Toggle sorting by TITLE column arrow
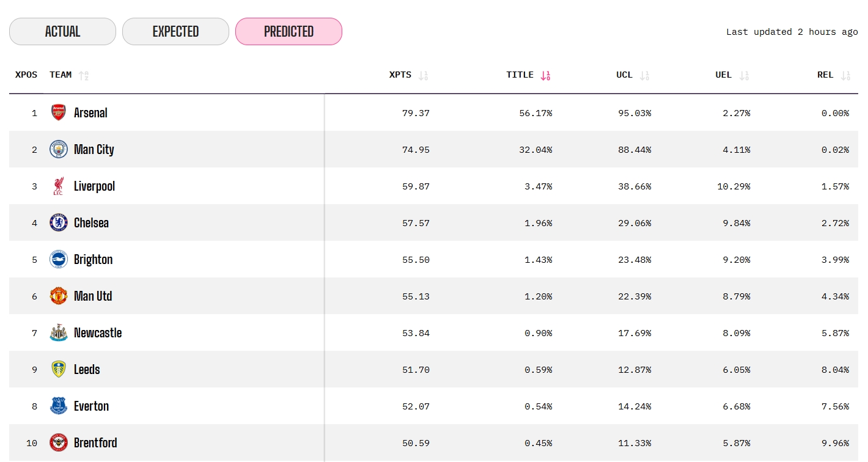This screenshot has height=462, width=868. coord(545,75)
